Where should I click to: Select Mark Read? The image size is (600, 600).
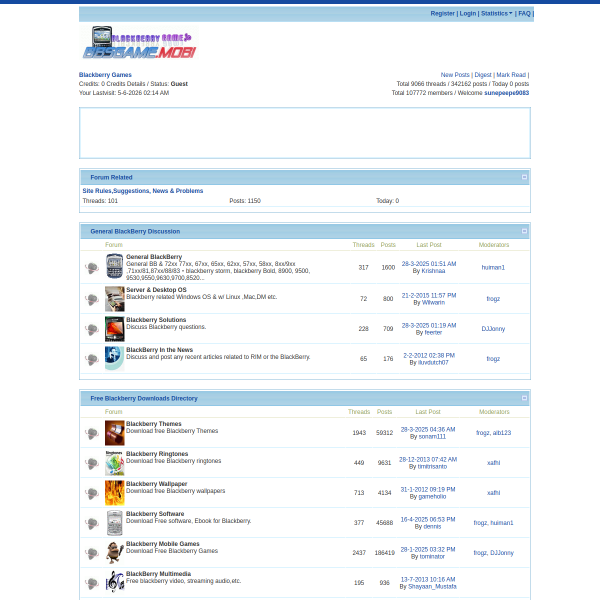tap(511, 75)
